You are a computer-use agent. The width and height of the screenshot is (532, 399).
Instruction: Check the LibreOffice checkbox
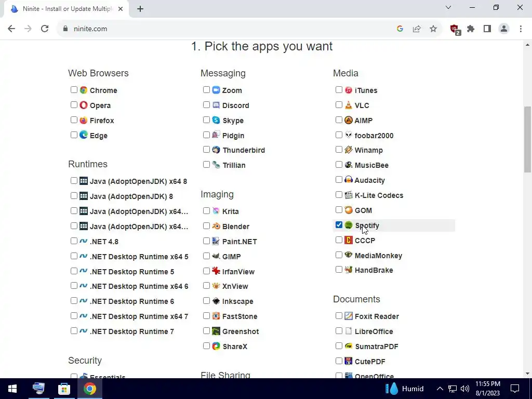pos(339,331)
